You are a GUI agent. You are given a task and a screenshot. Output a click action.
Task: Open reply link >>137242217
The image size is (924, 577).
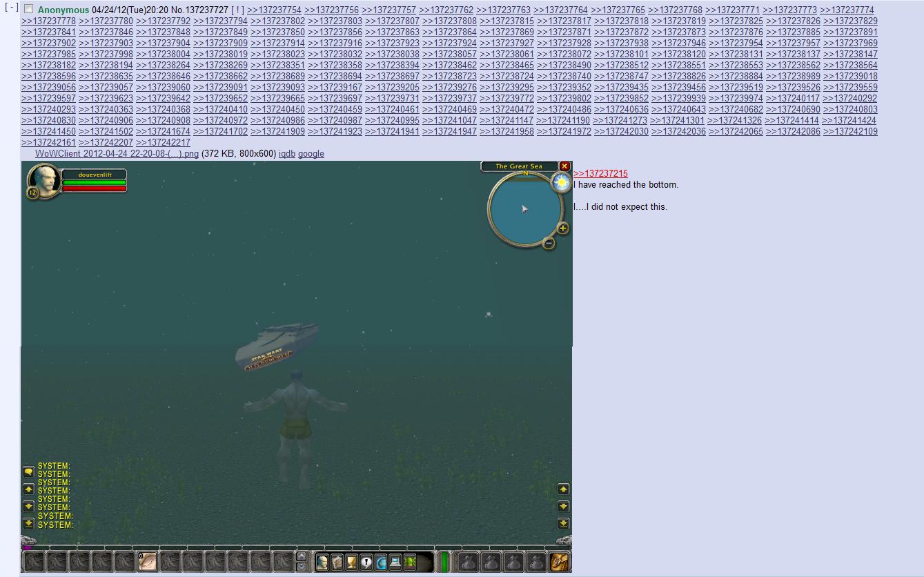pyautogui.click(x=163, y=143)
